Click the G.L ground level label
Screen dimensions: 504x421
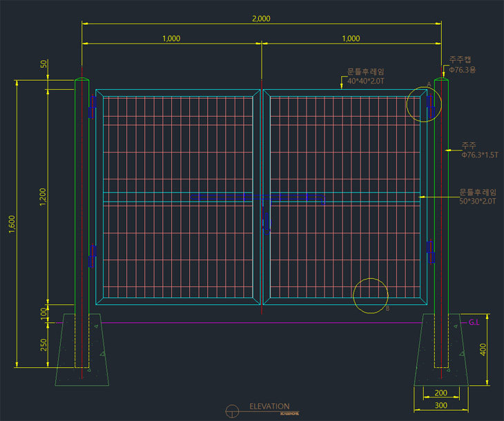(474, 322)
